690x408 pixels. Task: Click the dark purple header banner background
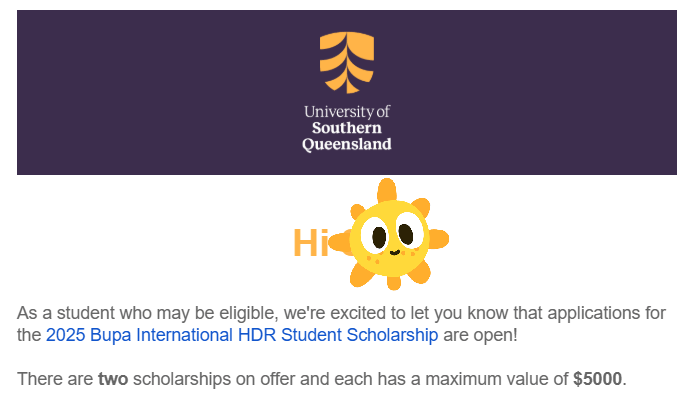pos(150,90)
